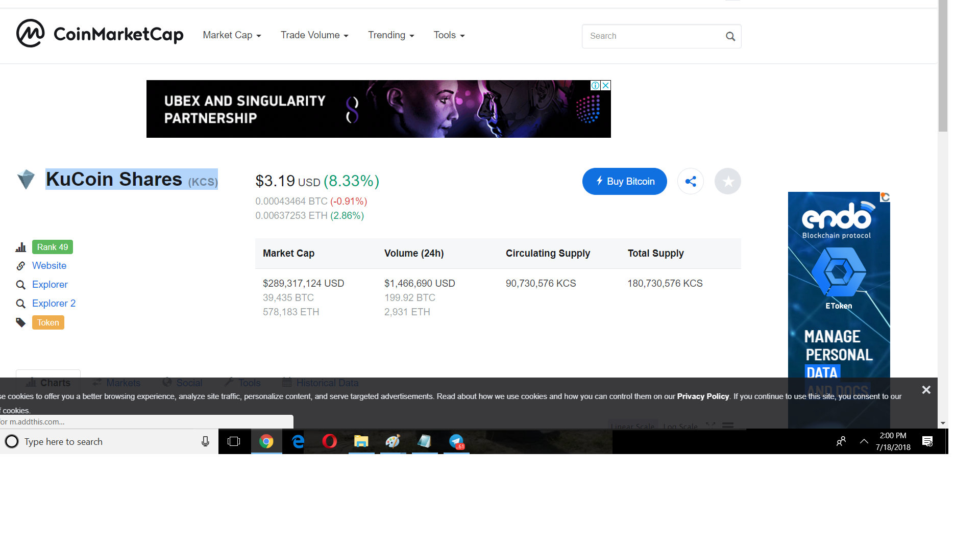This screenshot has height=551, width=980.
Task: Open the Explorer link
Action: 50,284
